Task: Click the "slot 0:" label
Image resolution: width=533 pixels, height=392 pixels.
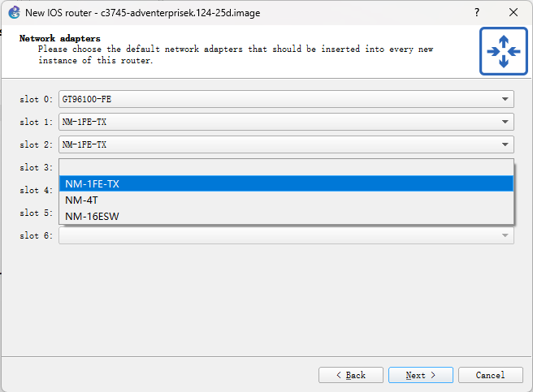Action: (37, 99)
